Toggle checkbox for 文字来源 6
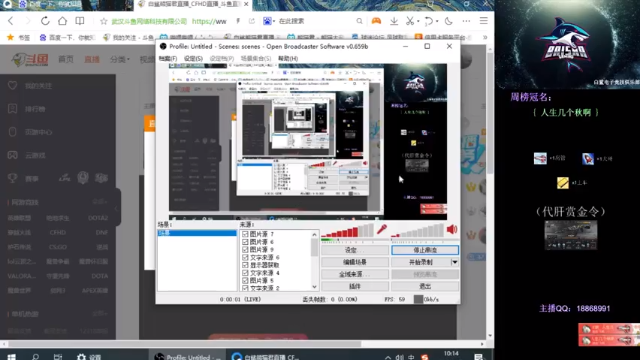640x360 pixels. pyautogui.click(x=245, y=258)
